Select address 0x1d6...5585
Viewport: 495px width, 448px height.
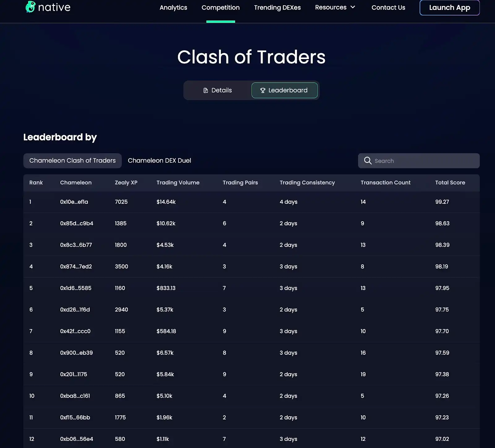point(76,288)
